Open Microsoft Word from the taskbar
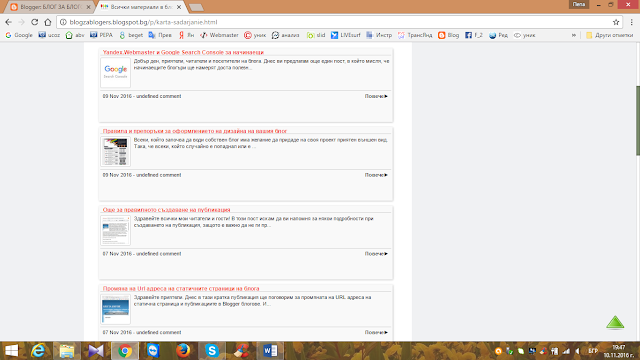The width and height of the screenshot is (640, 360). coord(270,351)
